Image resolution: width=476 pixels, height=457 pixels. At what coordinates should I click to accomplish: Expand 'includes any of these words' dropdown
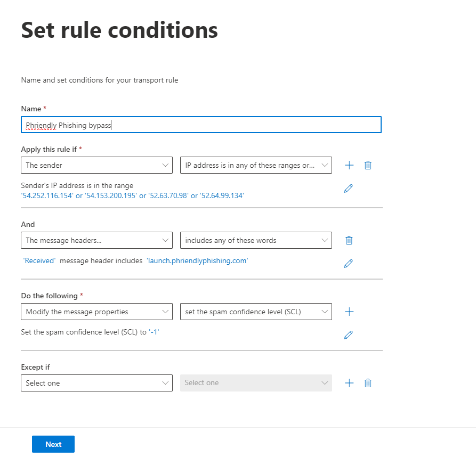point(256,240)
